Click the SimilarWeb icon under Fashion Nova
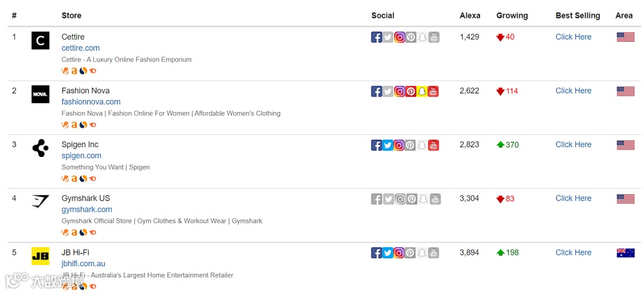Viewport: 644px width, 293px height. [x=83, y=125]
